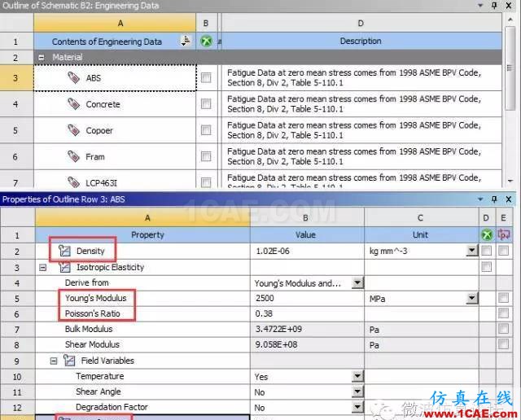Viewport: 521px width, 420px height.
Task: Toggle Poisson's Ratio parameter checkbox
Action: pos(503,313)
